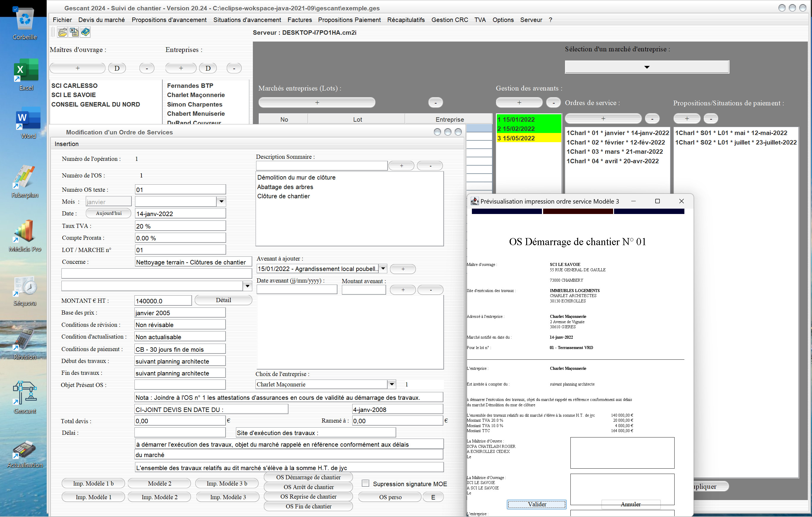
Task: Open file via toolbar folder icon
Action: [62, 32]
